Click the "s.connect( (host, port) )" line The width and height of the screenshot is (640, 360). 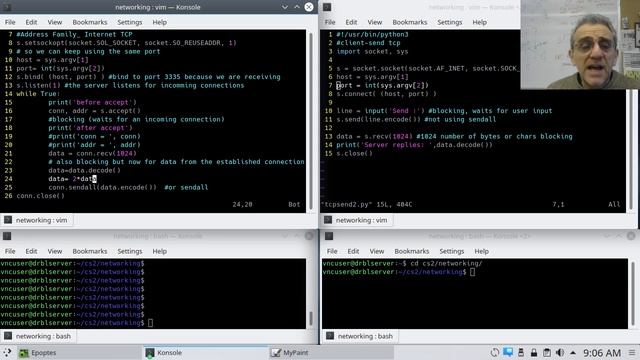click(386, 93)
